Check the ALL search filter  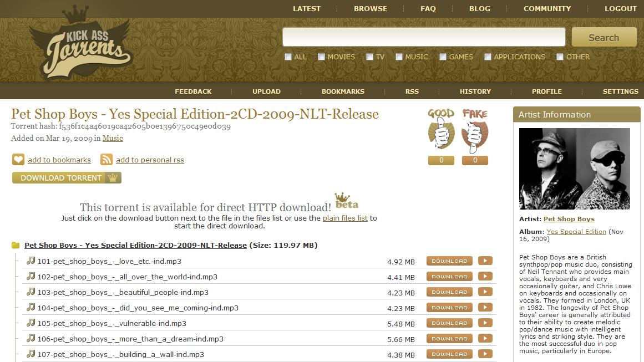pos(288,57)
